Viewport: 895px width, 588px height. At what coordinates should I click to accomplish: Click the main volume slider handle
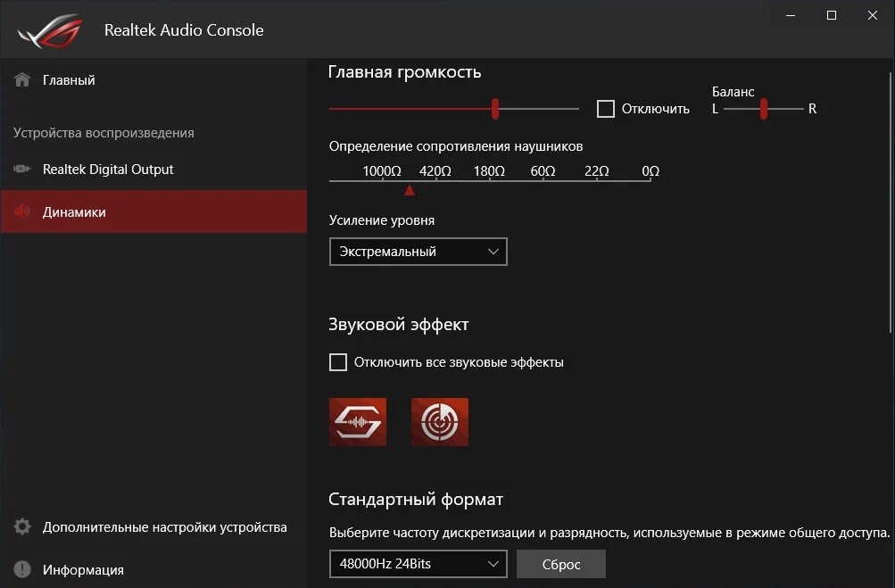[x=495, y=109]
